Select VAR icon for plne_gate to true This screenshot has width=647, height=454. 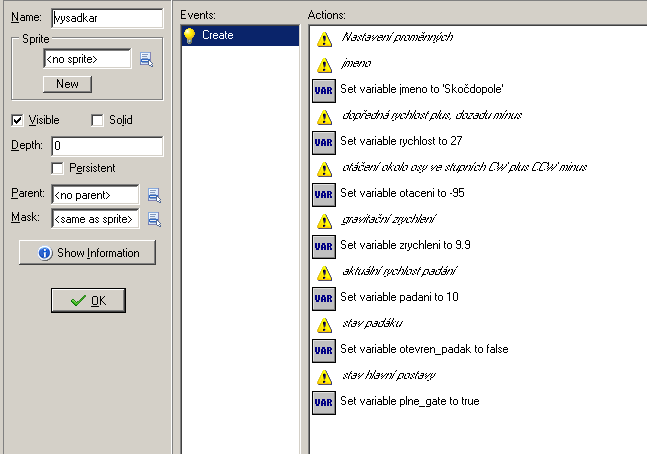pyautogui.click(x=324, y=402)
